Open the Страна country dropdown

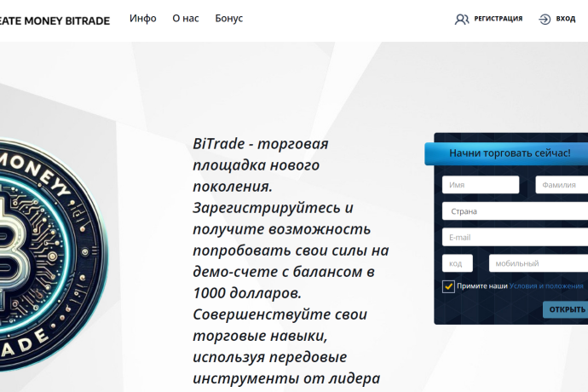pos(515,211)
